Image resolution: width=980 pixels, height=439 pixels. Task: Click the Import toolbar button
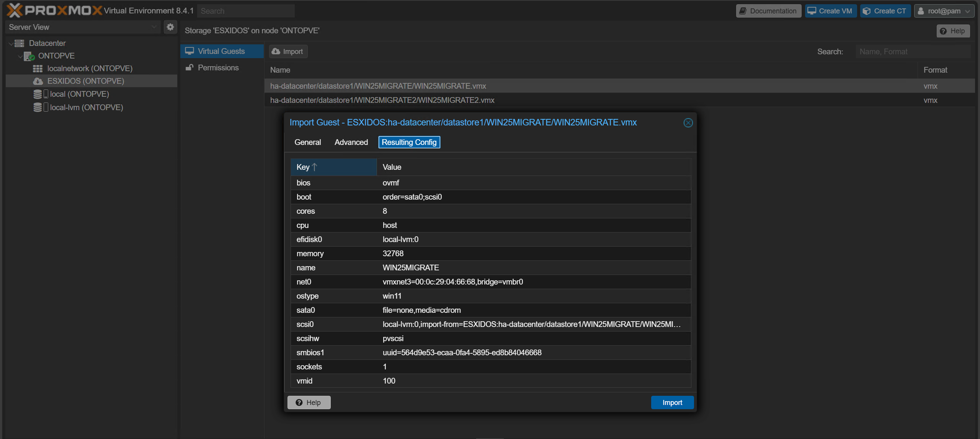click(288, 51)
